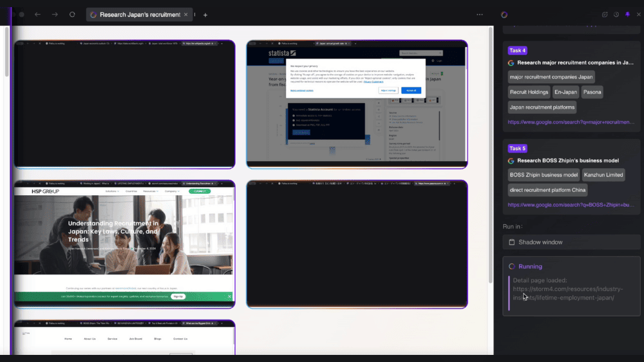Screen dimensions: 644x362
Task: Open the blank Pasona shadow window thumbnail
Action: pos(357,244)
